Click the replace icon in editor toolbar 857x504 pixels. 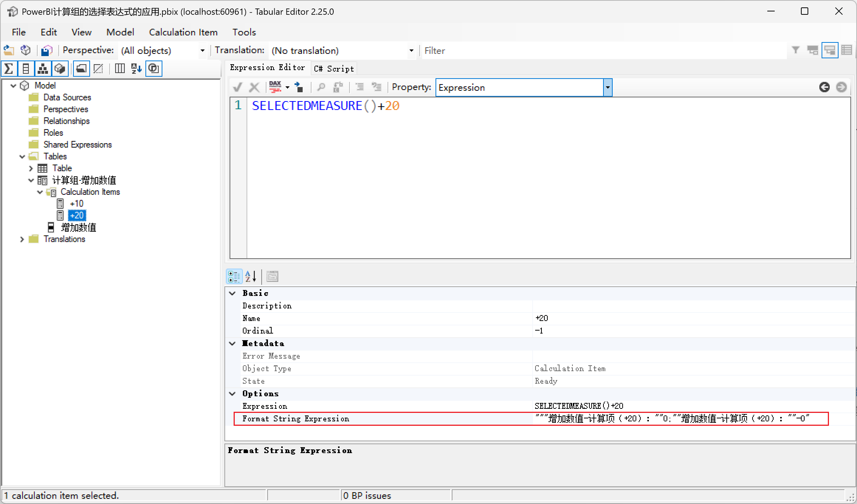click(338, 87)
